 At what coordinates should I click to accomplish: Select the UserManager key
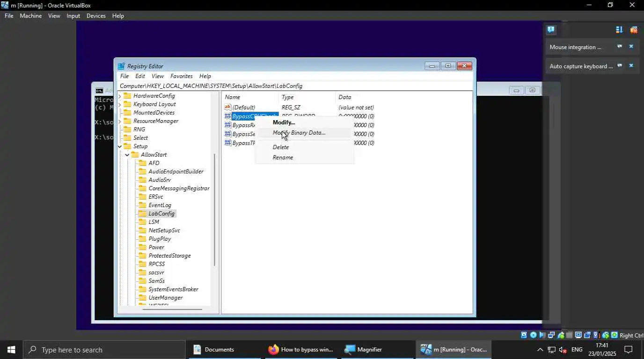165,298
